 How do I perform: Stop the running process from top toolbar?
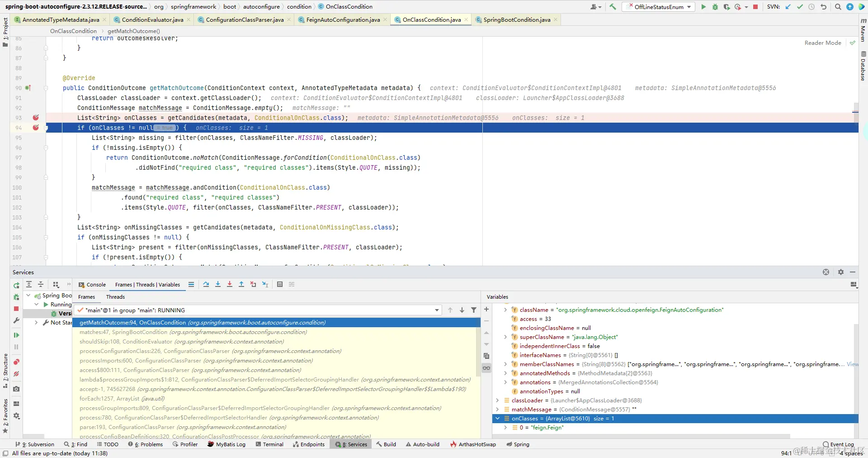(x=755, y=7)
